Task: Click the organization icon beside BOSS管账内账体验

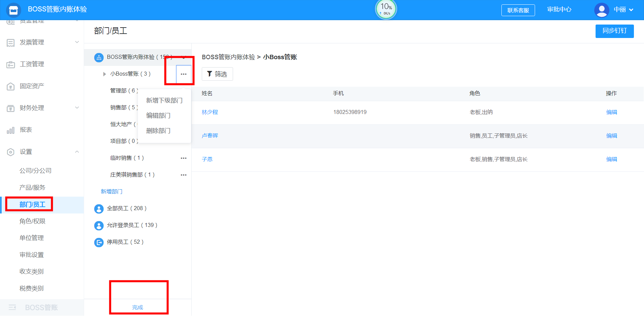Action: click(x=99, y=57)
